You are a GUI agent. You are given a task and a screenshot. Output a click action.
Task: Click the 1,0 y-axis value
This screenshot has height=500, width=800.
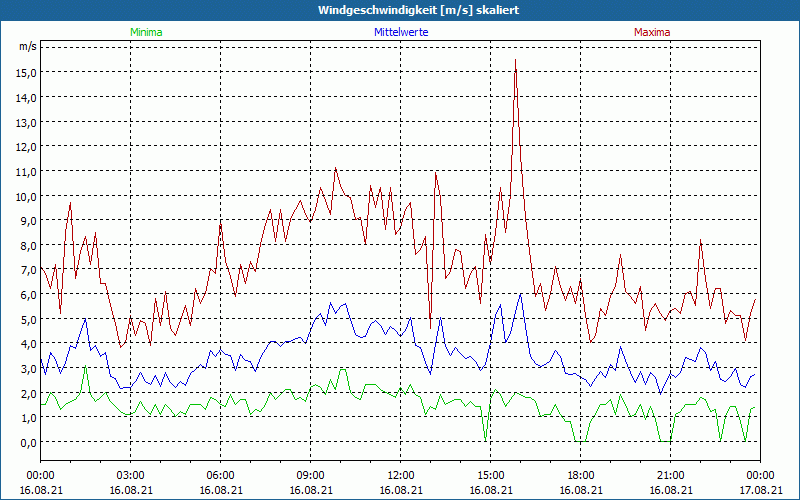pos(29,418)
